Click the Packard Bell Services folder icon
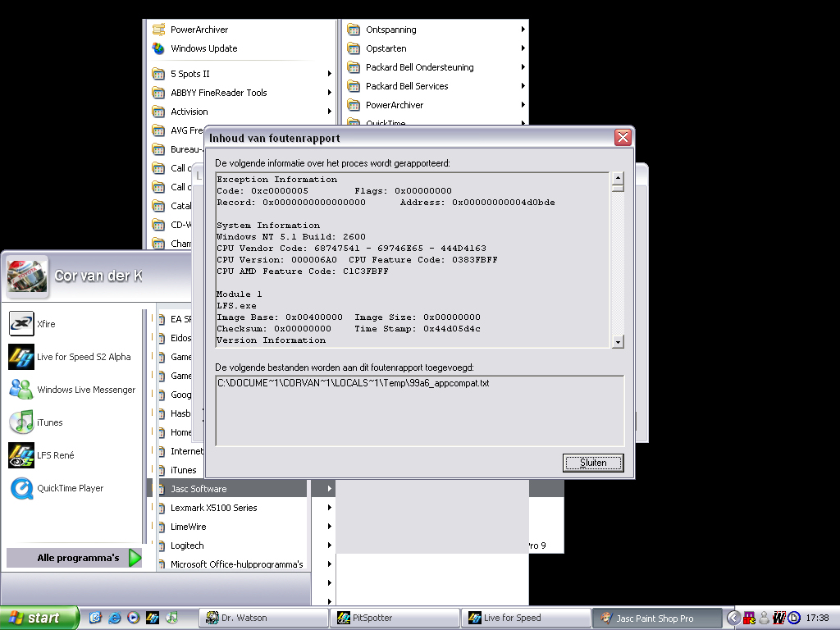The height and width of the screenshot is (630, 840). click(x=353, y=85)
